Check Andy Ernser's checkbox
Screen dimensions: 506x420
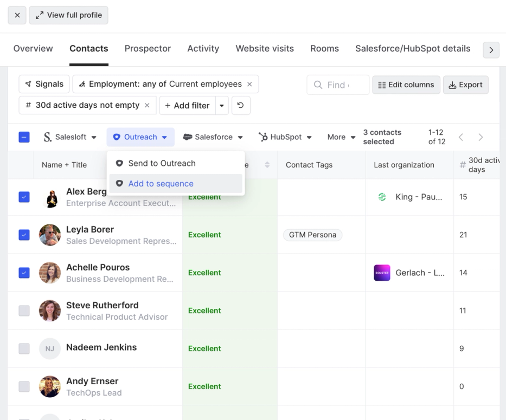pos(24,386)
